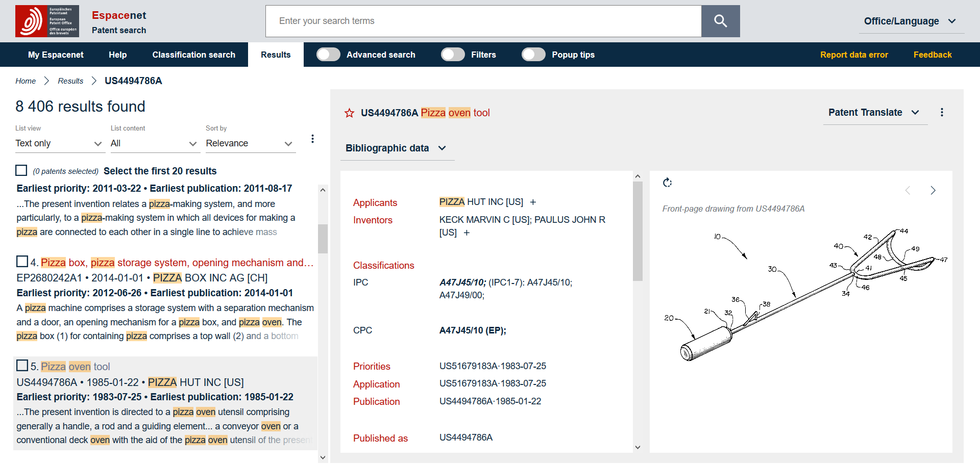Show the next drawing with right arrow
Image resolution: width=980 pixels, height=464 pixels.
coord(933,190)
